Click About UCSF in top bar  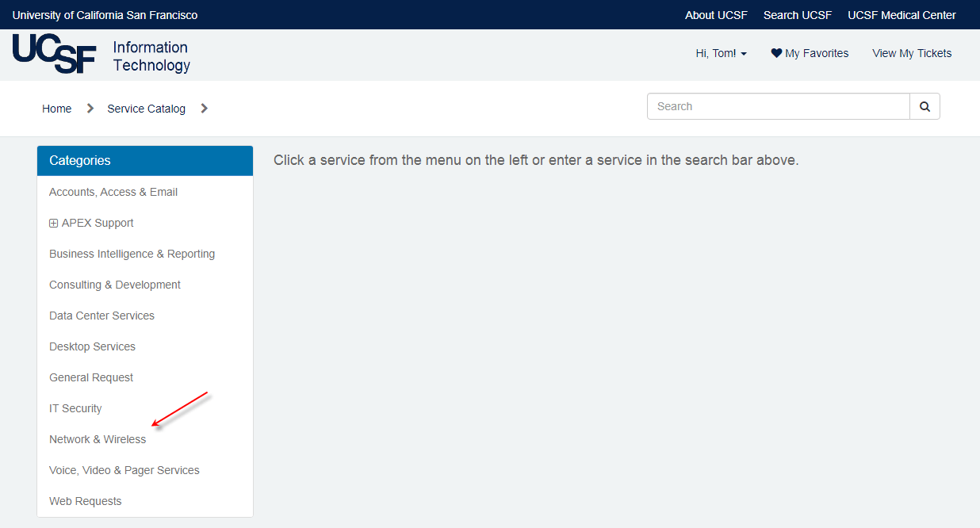tap(716, 15)
